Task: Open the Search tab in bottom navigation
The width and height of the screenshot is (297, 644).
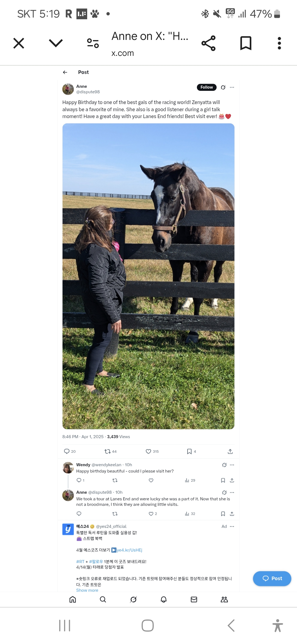Action: point(103,599)
